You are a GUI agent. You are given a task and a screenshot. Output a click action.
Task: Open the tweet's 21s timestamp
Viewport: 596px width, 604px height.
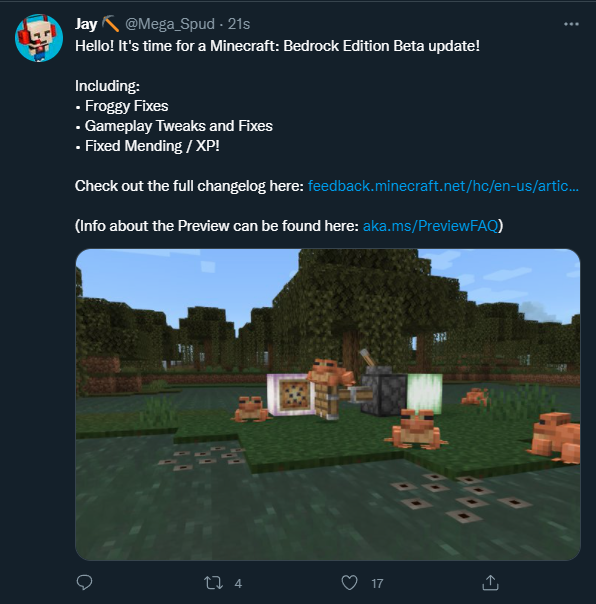pos(239,24)
